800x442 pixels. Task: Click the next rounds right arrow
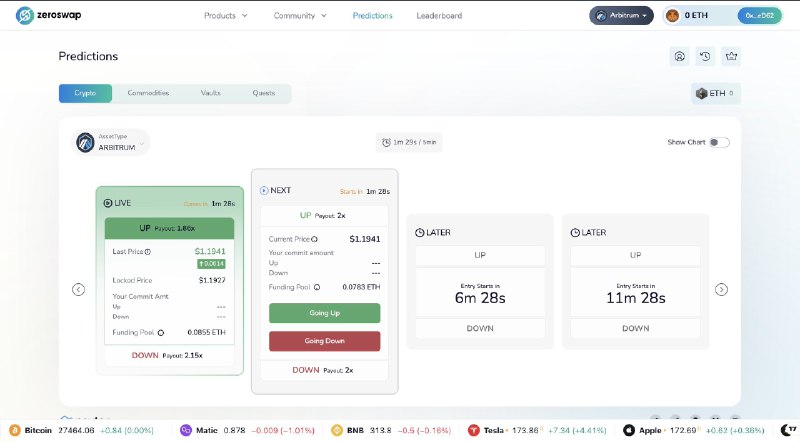point(721,289)
